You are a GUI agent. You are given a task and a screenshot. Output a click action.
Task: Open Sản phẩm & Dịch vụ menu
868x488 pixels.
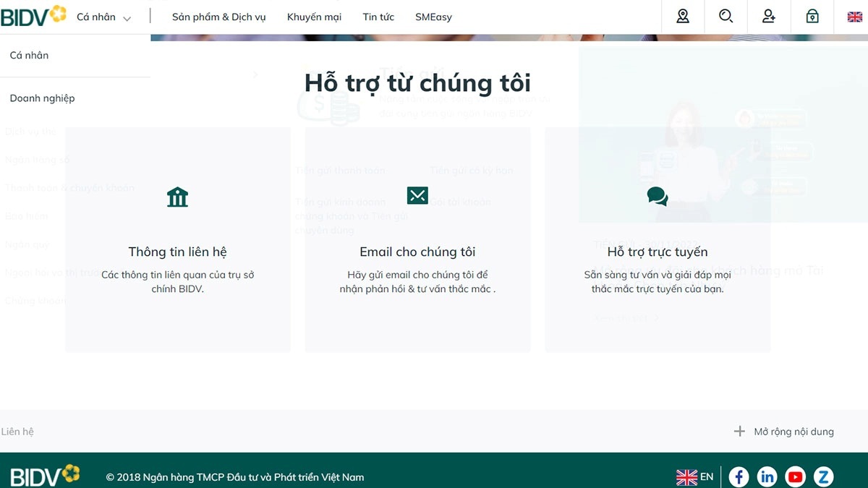click(x=218, y=17)
